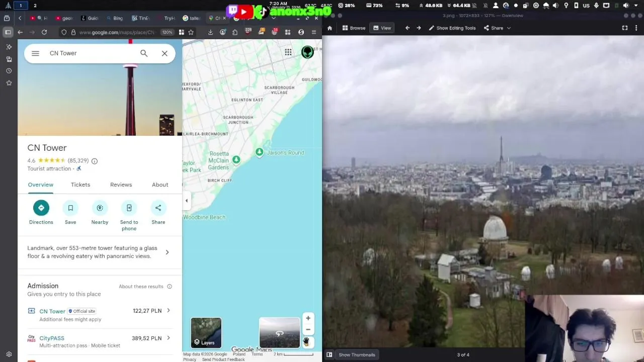Save CN Tower to a list
The image size is (644, 362).
70,213
